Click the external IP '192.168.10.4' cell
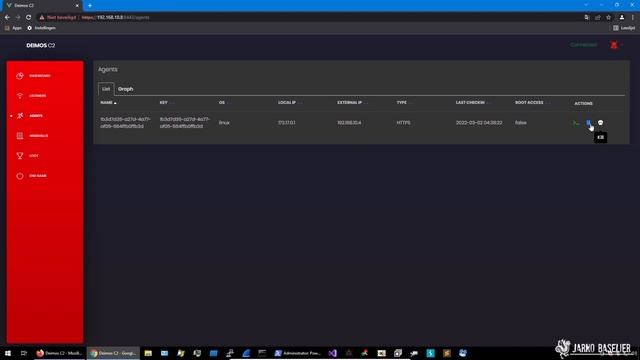This screenshot has height=360, width=640. pos(349,123)
